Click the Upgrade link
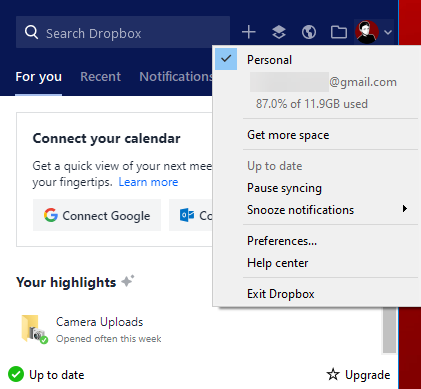The width and height of the screenshot is (421, 389). click(x=367, y=375)
